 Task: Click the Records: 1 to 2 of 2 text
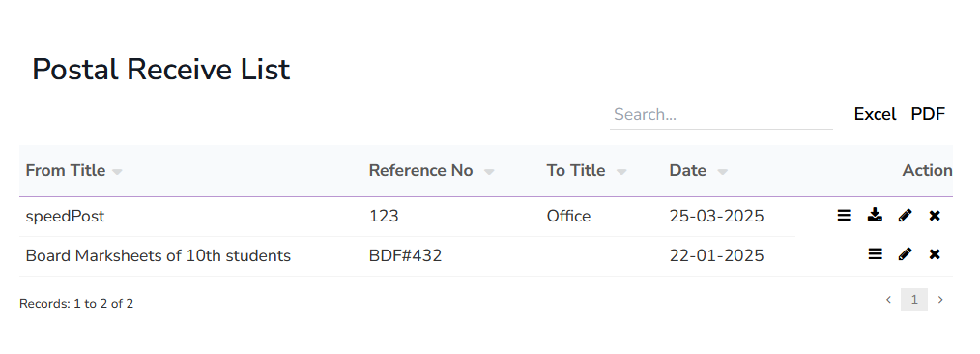point(76,304)
